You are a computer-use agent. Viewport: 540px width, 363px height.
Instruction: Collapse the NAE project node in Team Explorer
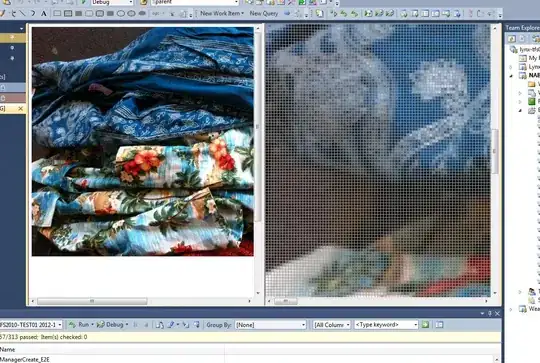(511, 75)
